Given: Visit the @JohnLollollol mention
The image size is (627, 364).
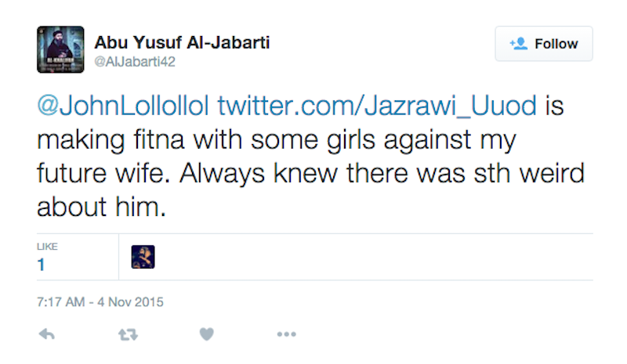Looking at the screenshot, I should [x=123, y=106].
